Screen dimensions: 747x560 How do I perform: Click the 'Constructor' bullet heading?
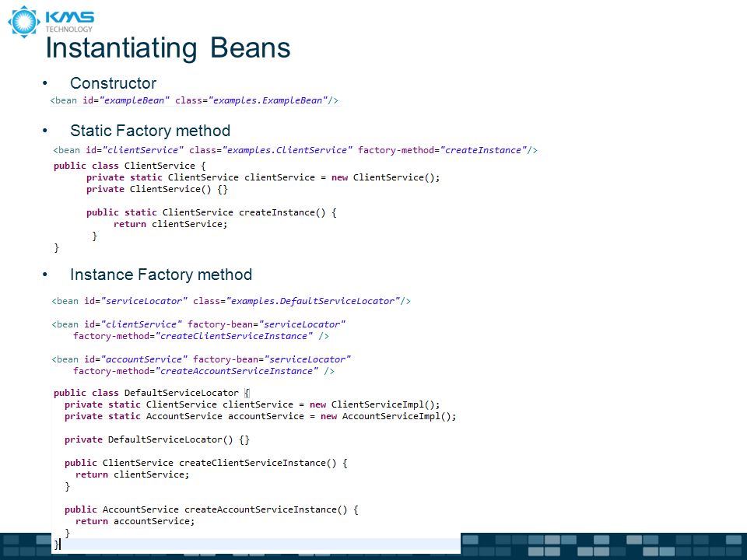tap(113, 83)
